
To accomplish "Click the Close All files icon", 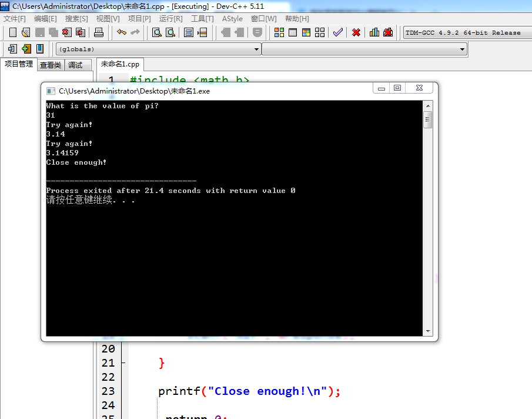I will (81, 32).
